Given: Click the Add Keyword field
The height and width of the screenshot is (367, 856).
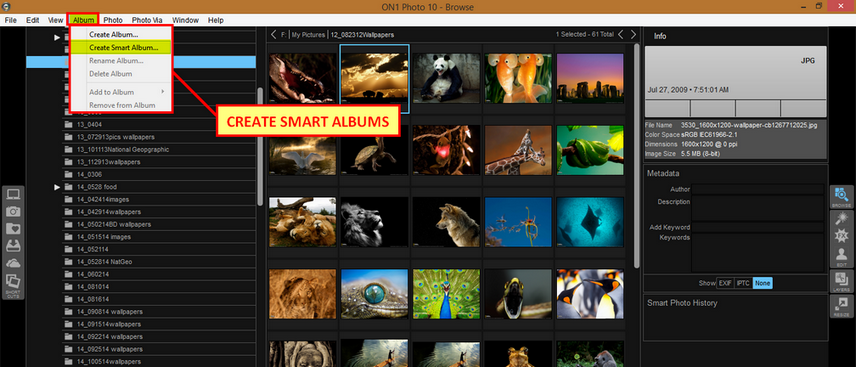Looking at the screenshot, I should click(x=758, y=227).
